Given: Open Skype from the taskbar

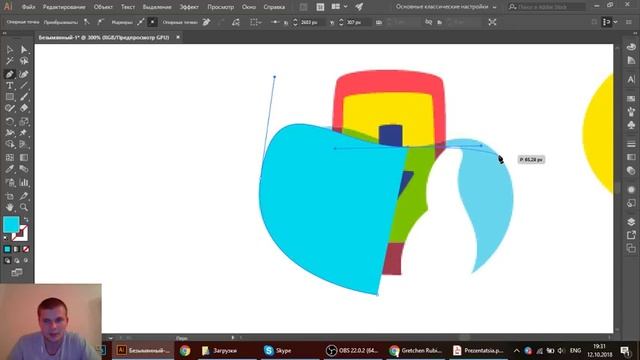Looking at the screenshot, I should pyautogui.click(x=279, y=351).
